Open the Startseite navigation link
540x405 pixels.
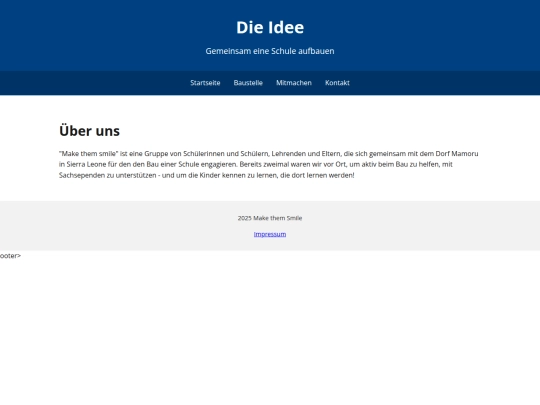click(x=205, y=83)
